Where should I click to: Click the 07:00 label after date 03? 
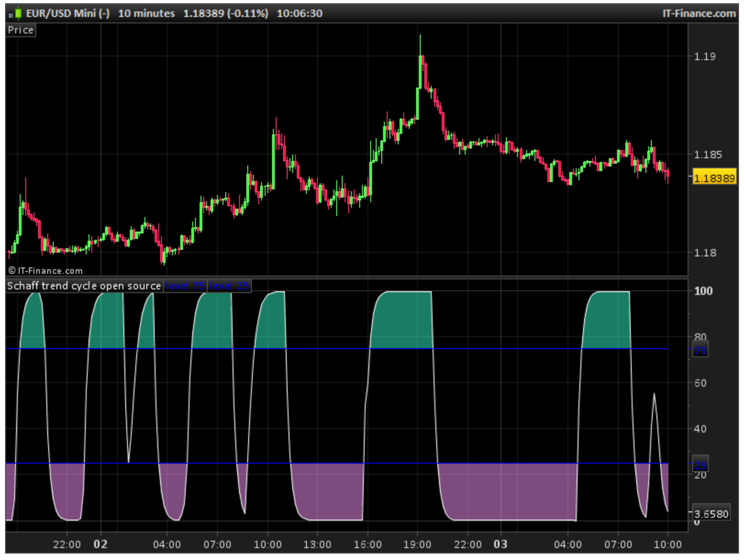point(618,544)
